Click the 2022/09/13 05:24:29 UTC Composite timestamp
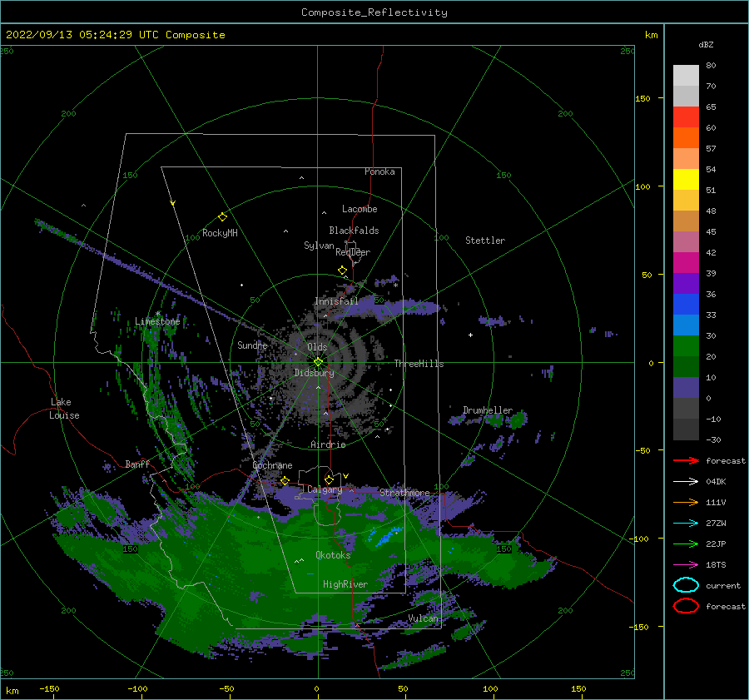 [x=115, y=35]
